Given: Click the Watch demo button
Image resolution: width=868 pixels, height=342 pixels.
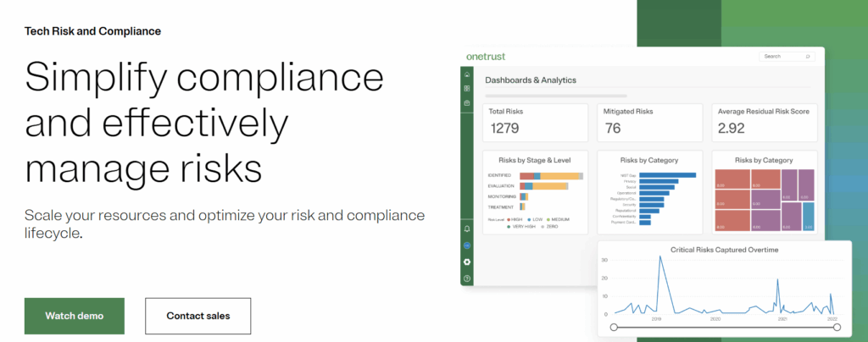Looking at the screenshot, I should coord(75,316).
